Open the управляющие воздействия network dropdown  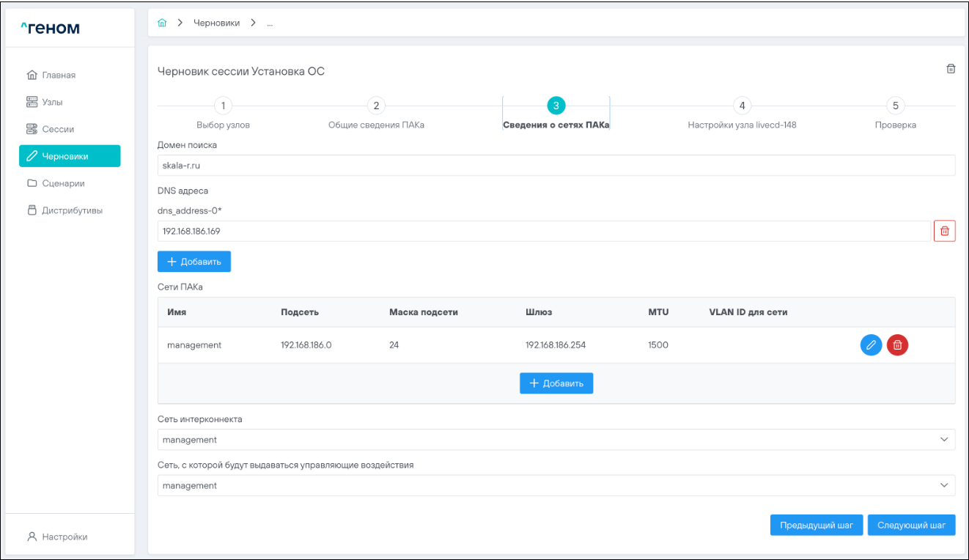pyautogui.click(x=556, y=485)
